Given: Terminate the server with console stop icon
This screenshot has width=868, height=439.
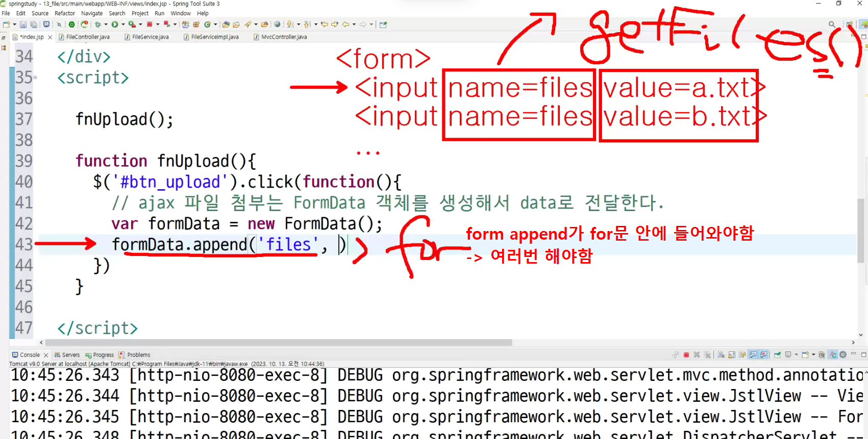Looking at the screenshot, I should pos(686,355).
